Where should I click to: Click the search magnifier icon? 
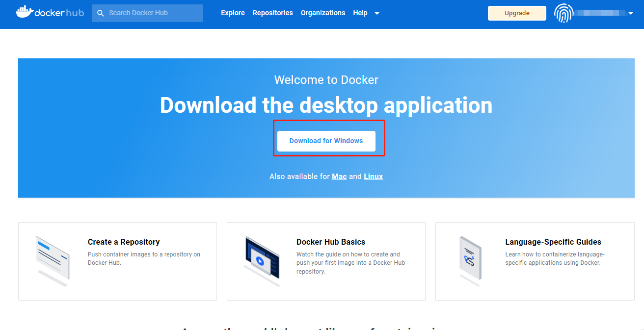100,13
